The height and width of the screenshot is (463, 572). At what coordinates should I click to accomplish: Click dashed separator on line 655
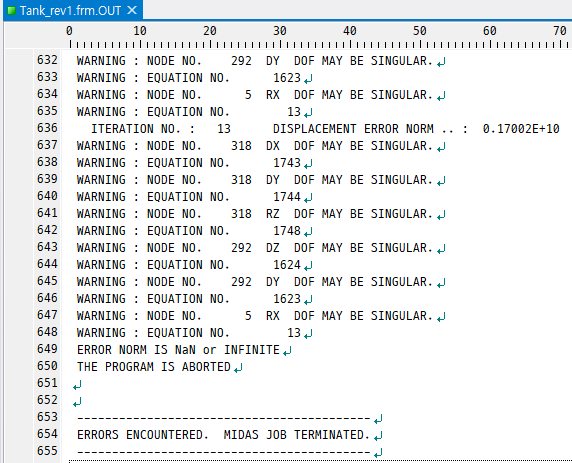[x=224, y=452]
